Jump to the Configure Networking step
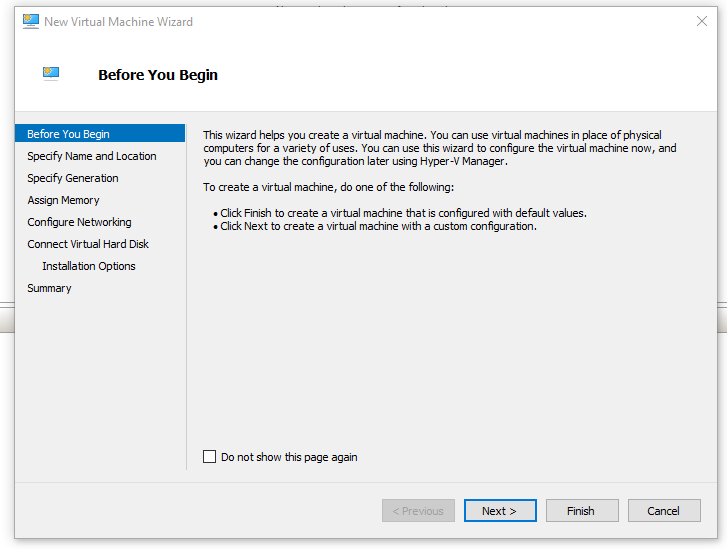 [x=79, y=222]
